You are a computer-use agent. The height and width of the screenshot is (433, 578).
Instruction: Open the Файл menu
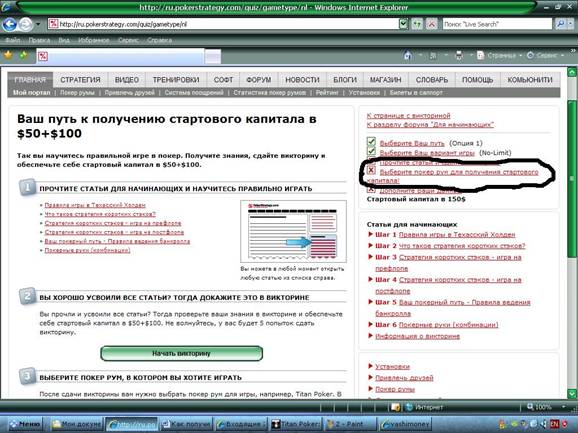13,40
